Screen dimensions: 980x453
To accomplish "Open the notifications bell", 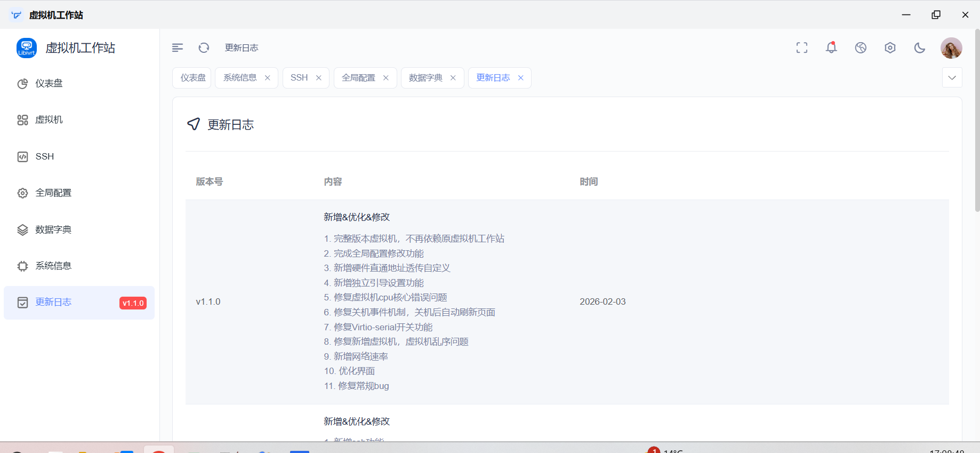I will 831,48.
